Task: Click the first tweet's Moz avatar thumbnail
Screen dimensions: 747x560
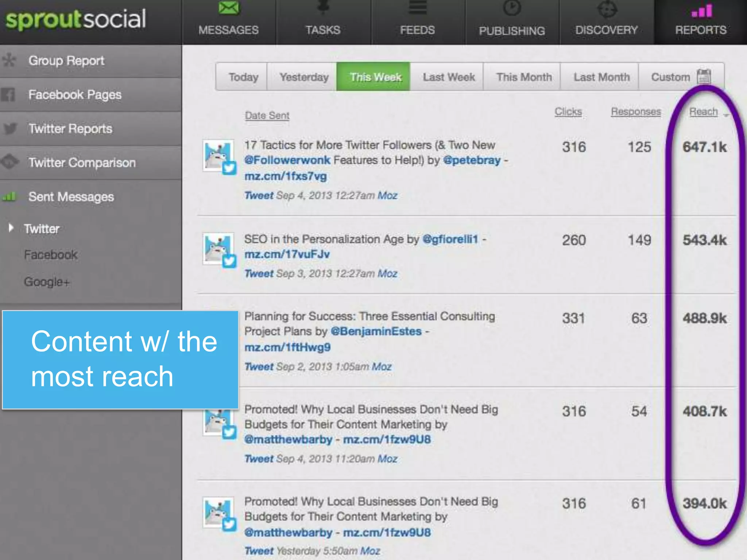Action: coord(218,156)
